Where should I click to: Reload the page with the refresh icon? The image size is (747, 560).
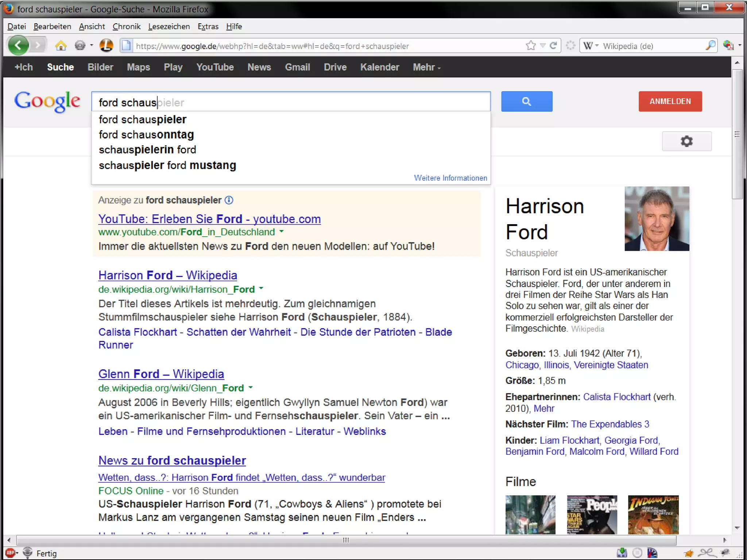coord(553,46)
